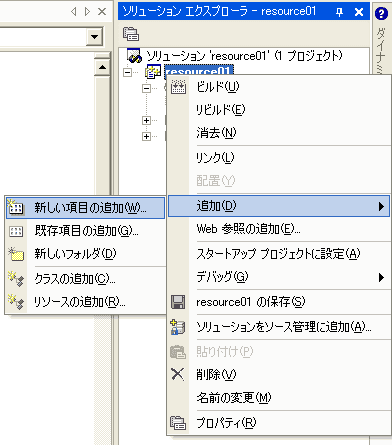
Task: Click the source control add icon
Action: [177, 327]
